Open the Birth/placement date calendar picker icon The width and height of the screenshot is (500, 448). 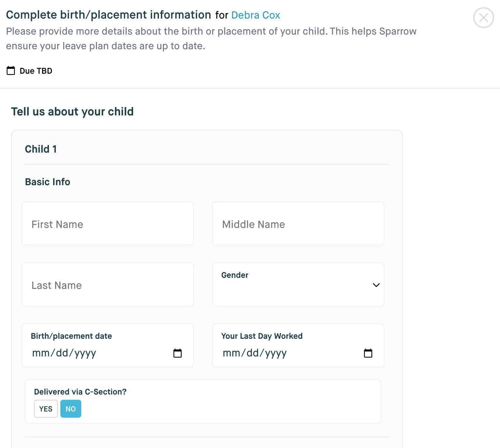pos(178,353)
